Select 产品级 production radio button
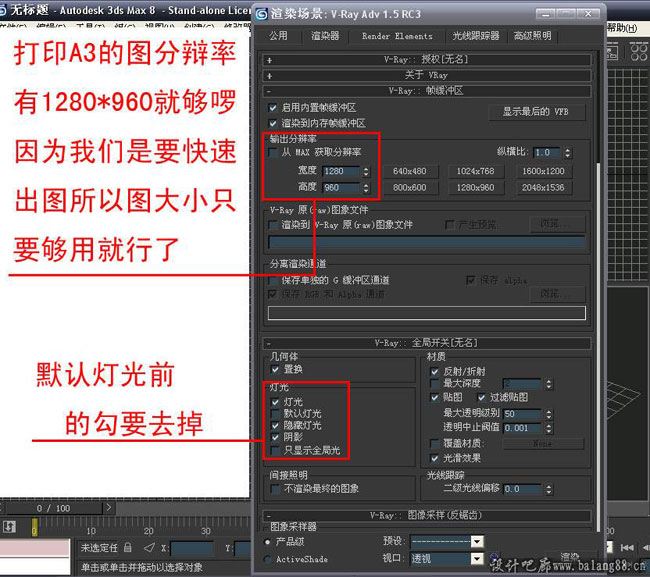This screenshot has height=577, width=650. (267, 542)
